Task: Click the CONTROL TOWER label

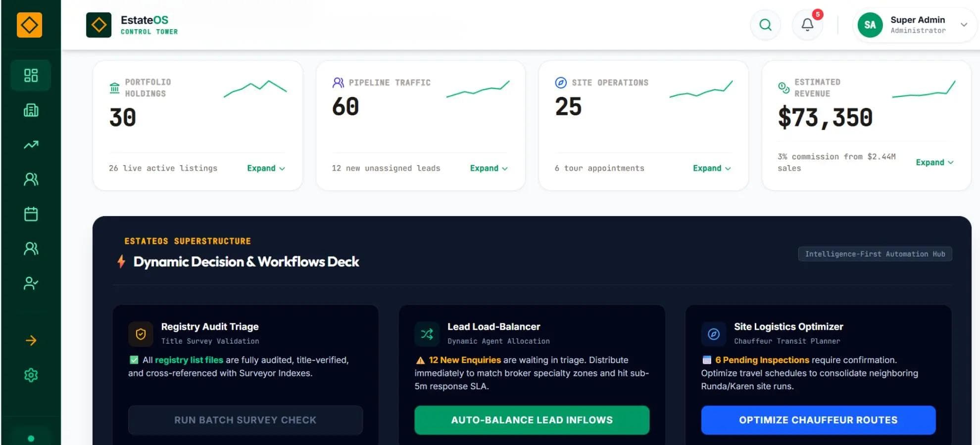Action: 149,32
